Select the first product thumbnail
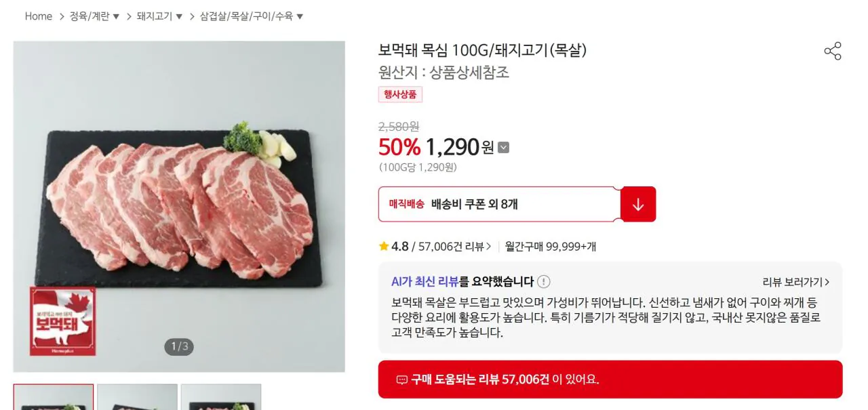The height and width of the screenshot is (410, 868). 54,400
